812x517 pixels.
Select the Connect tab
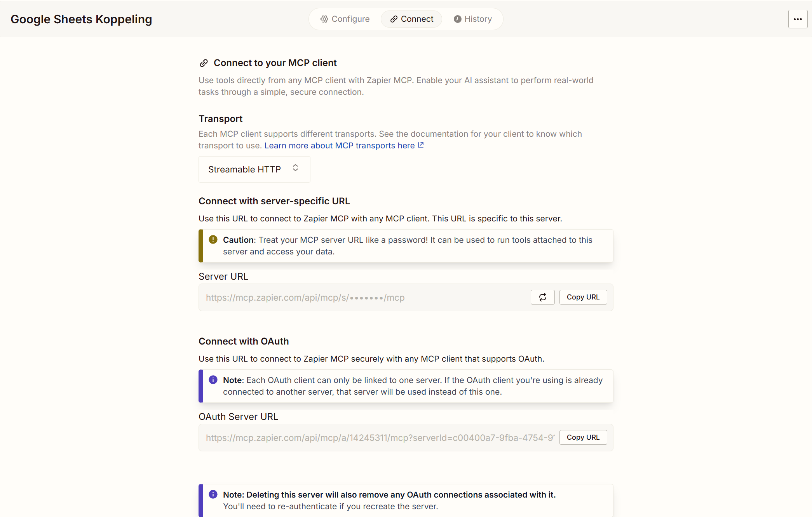pos(411,19)
